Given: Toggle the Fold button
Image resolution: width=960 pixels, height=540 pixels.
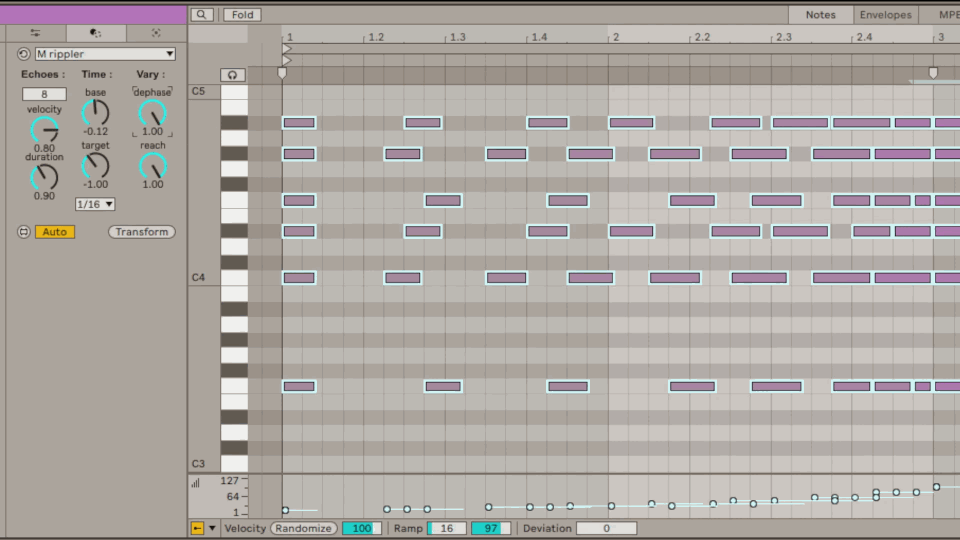Looking at the screenshot, I should [x=241, y=15].
